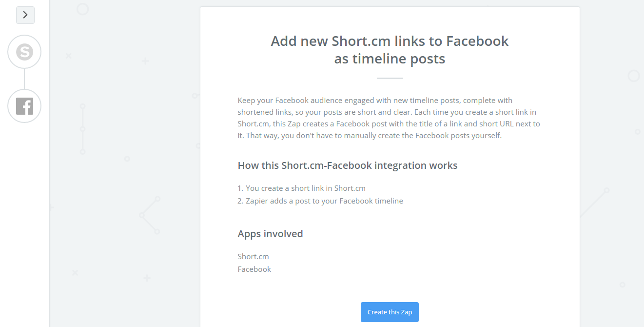Click the Short.cm circle logo in sidebar
644x327 pixels.
coord(24,52)
